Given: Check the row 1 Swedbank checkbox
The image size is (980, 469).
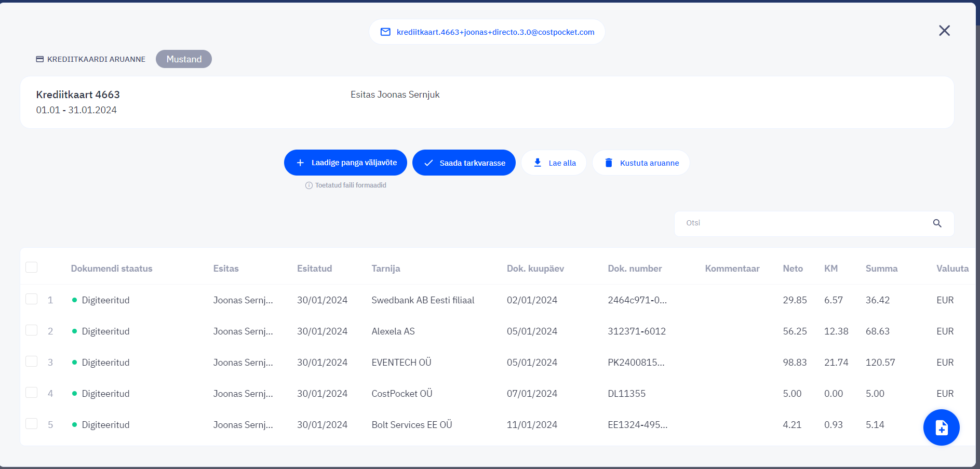Looking at the screenshot, I should click(32, 299).
